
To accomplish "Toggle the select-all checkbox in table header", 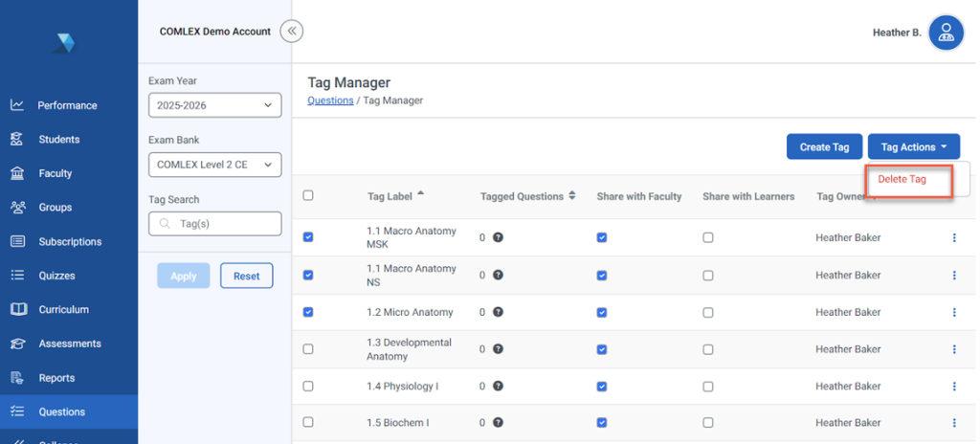I will [x=308, y=196].
